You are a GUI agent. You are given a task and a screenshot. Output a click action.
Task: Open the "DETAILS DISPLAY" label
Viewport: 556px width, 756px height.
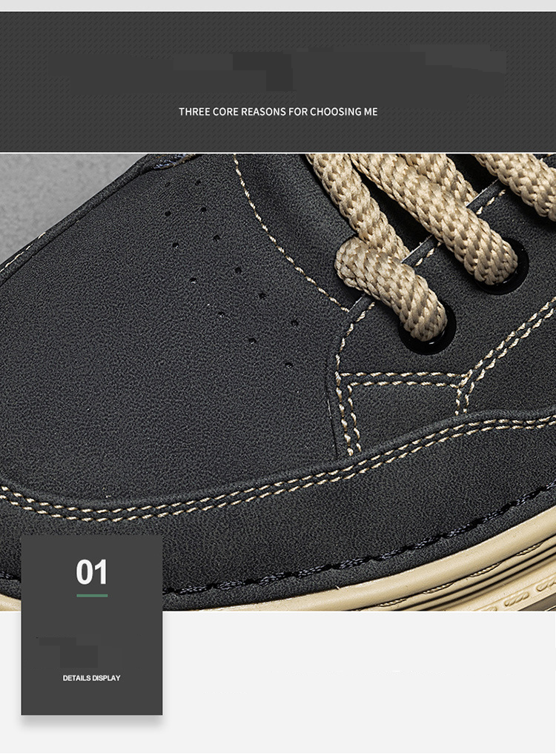coord(91,677)
